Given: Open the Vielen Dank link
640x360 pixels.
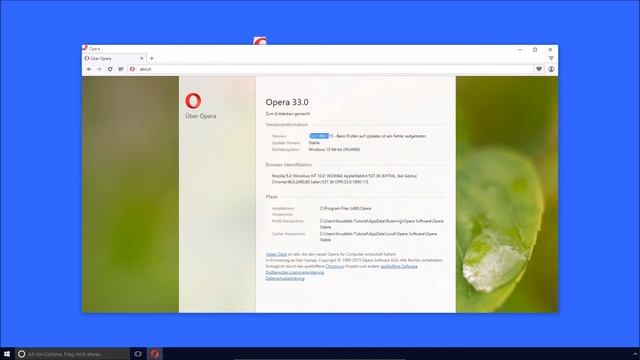Looking at the screenshot, I should pyautogui.click(x=276, y=254).
